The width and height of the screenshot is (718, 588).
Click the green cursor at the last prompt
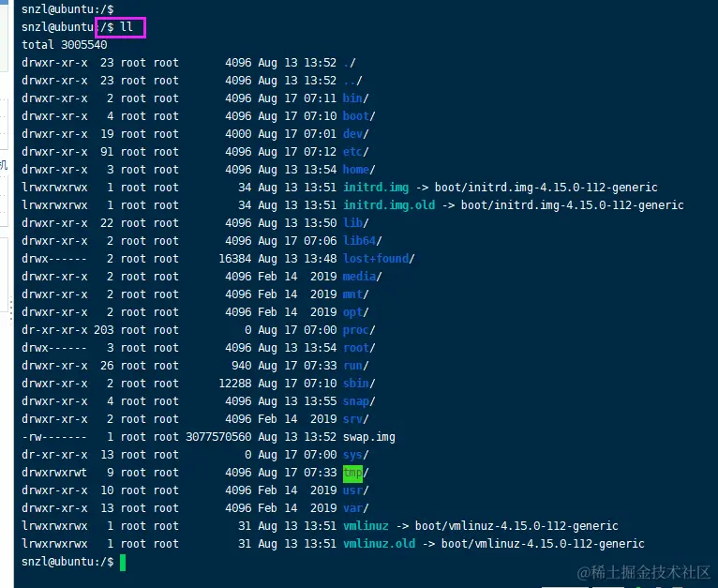[123, 563]
